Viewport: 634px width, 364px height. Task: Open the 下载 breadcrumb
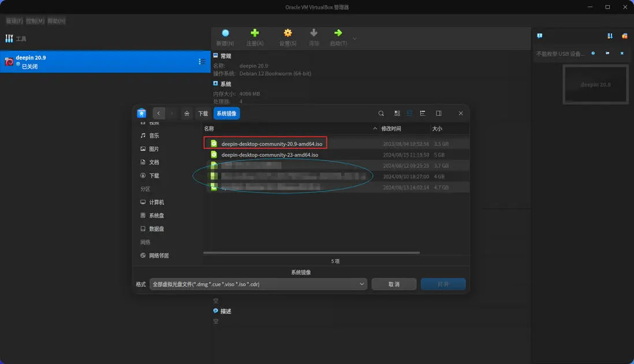click(x=203, y=114)
